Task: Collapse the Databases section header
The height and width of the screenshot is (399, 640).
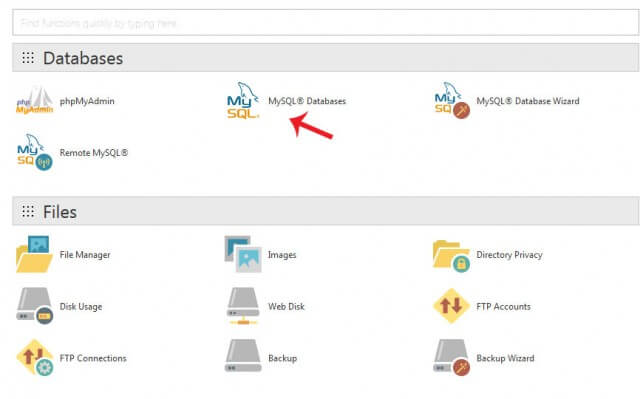Action: (x=326, y=58)
